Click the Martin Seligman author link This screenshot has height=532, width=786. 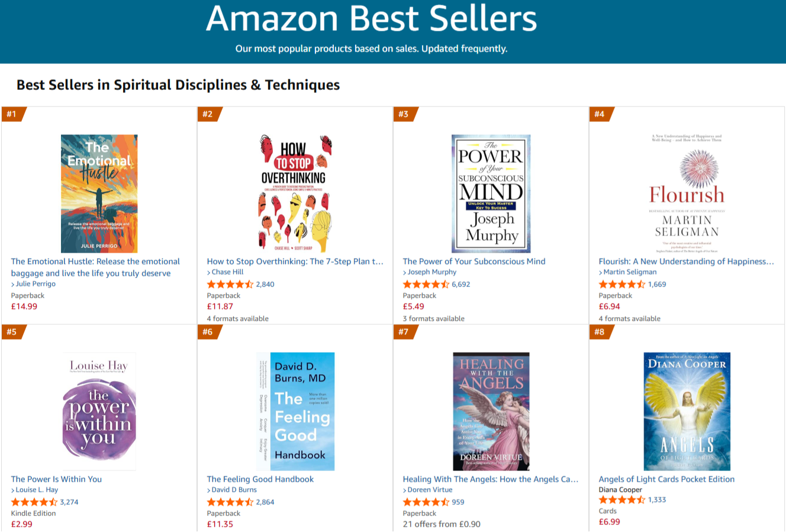[x=630, y=272]
